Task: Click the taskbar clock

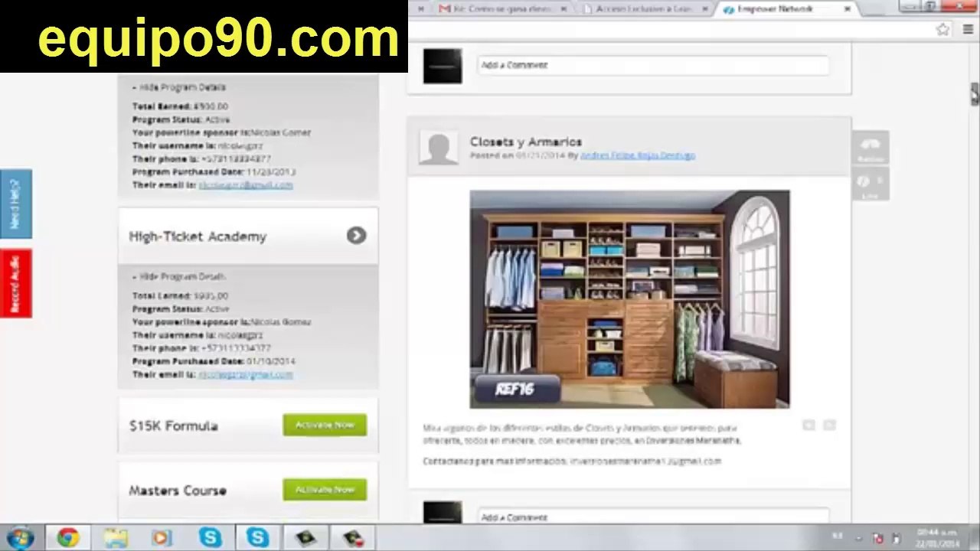Action: tap(938, 538)
